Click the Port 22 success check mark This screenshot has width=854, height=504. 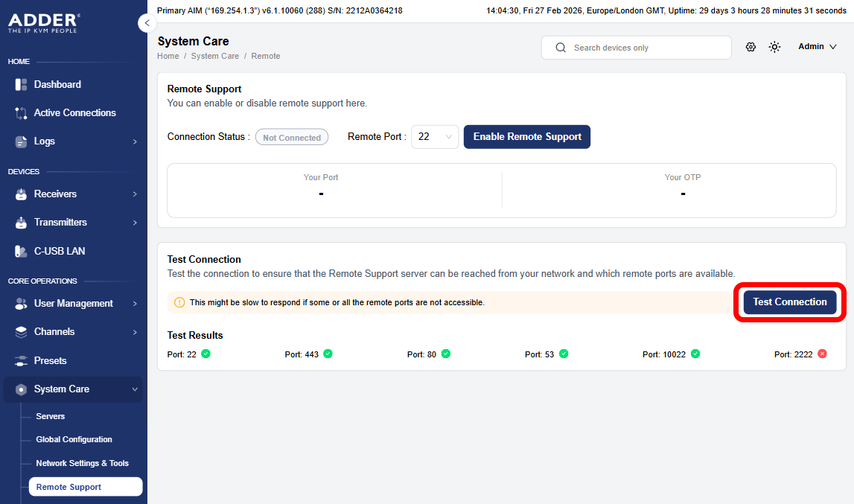tap(206, 354)
